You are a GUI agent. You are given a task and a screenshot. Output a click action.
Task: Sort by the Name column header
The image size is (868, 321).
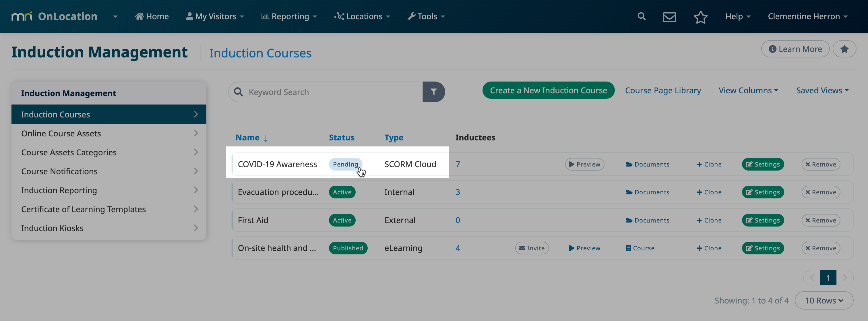(x=251, y=138)
